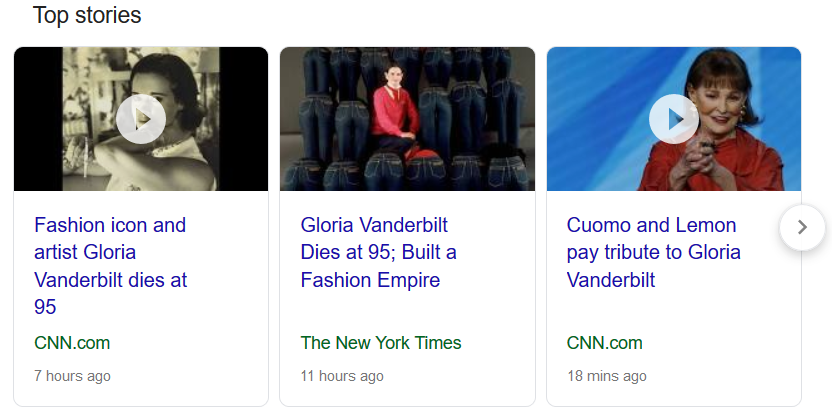
Task: Click the "18 mins ago" timestamp
Action: [607, 376]
